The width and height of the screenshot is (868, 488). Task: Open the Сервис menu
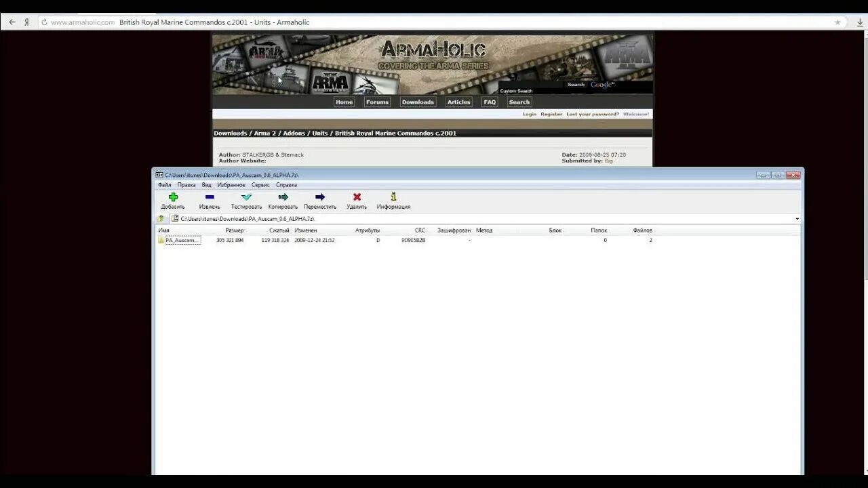(x=260, y=185)
